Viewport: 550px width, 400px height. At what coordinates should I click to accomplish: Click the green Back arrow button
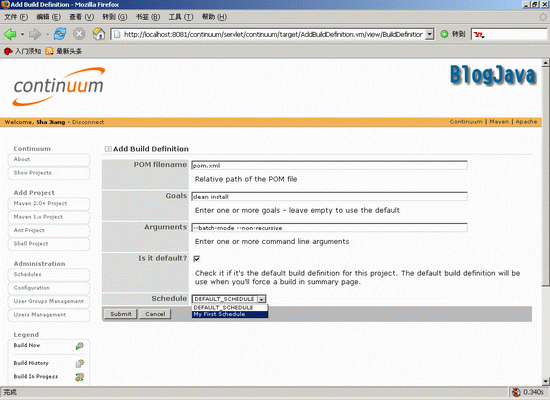pyautogui.click(x=10, y=34)
